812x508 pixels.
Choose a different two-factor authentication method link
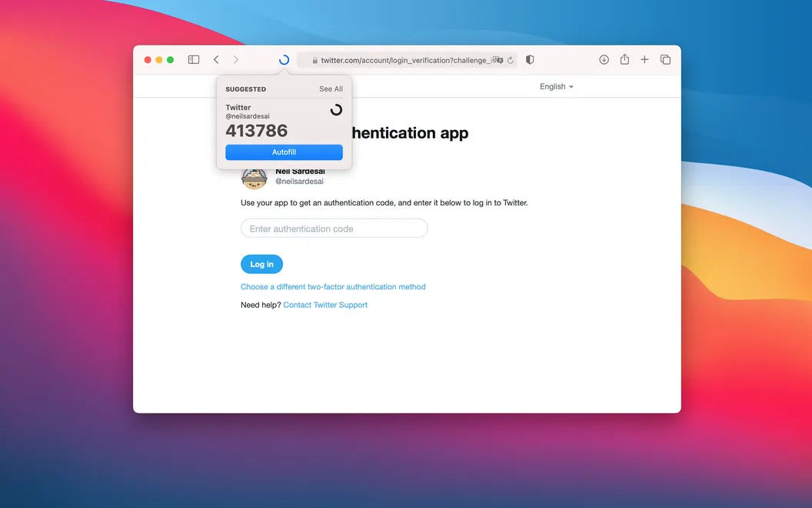pos(333,286)
